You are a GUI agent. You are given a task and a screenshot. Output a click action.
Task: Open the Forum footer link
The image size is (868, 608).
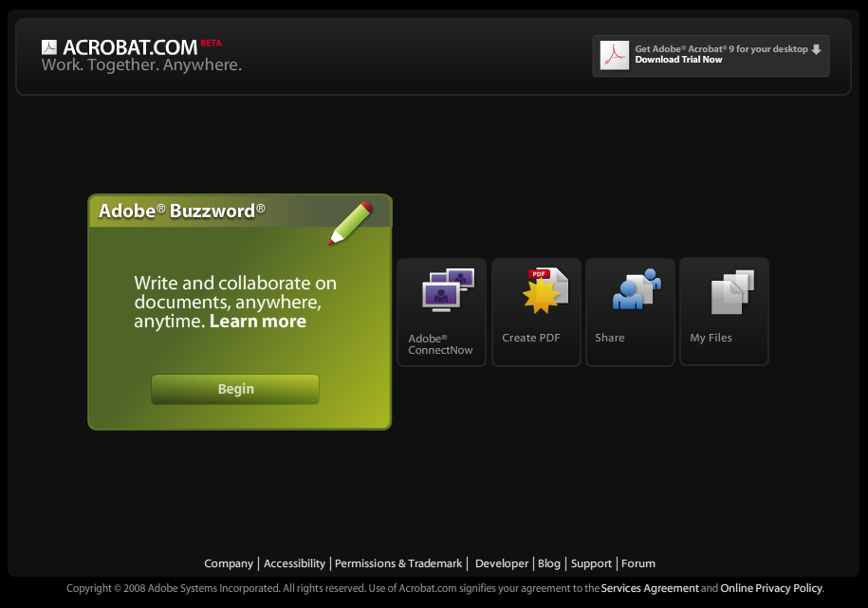coord(638,563)
